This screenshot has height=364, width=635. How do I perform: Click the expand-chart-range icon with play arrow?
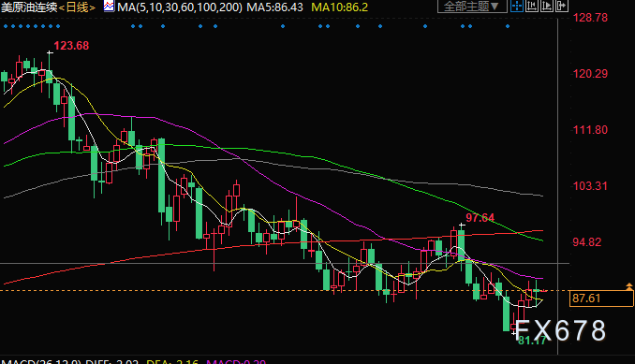coord(547,6)
